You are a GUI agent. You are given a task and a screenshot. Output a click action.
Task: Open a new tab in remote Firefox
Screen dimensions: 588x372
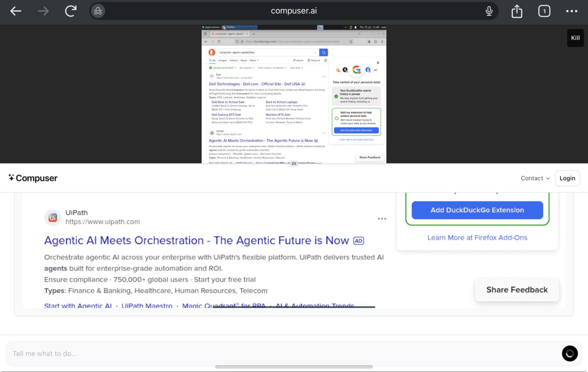tap(254, 34)
